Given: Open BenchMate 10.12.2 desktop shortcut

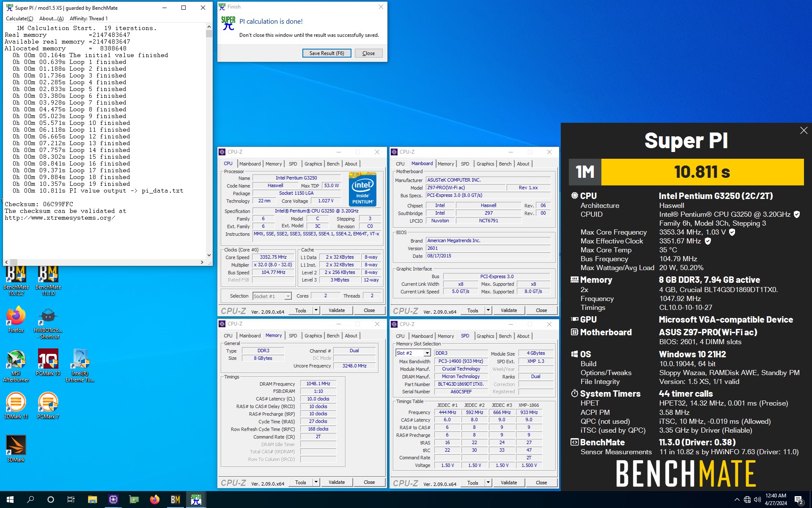Looking at the screenshot, I should [x=16, y=280].
